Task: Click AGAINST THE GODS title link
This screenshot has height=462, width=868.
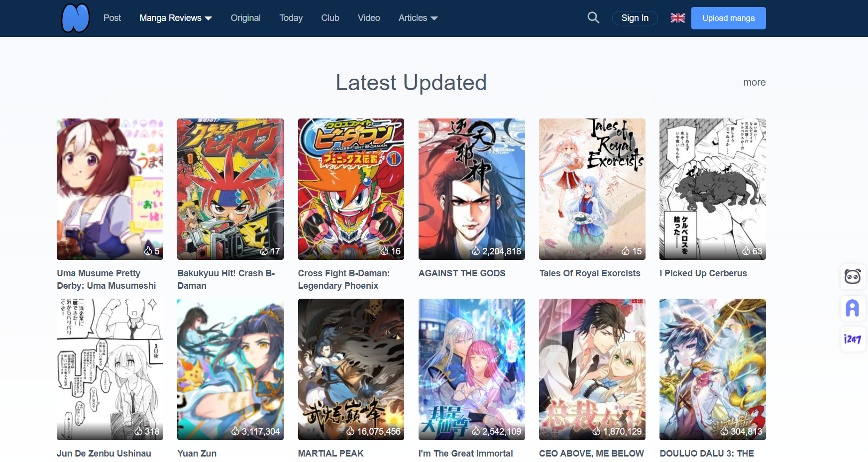Action: (x=462, y=273)
